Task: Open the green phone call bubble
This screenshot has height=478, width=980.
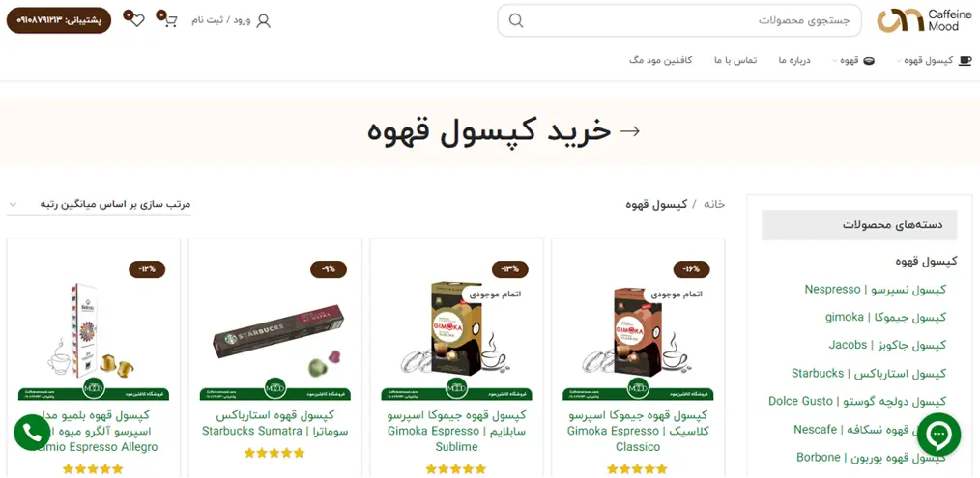Action: [32, 432]
